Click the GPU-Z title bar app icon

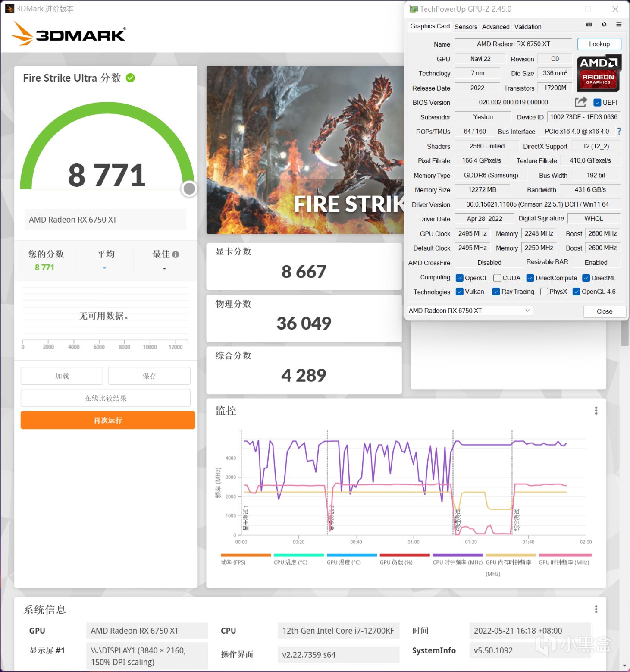[414, 9]
